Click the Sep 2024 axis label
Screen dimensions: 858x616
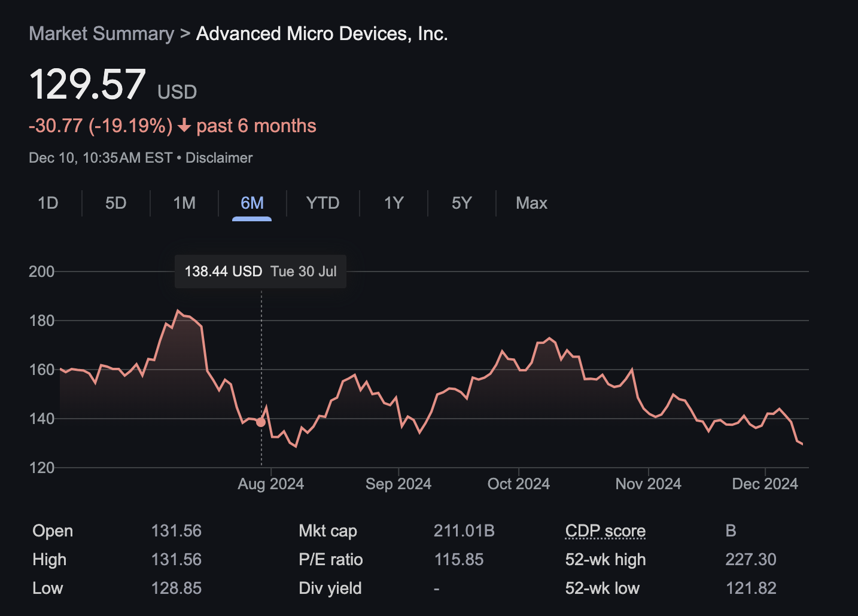pyautogui.click(x=398, y=484)
